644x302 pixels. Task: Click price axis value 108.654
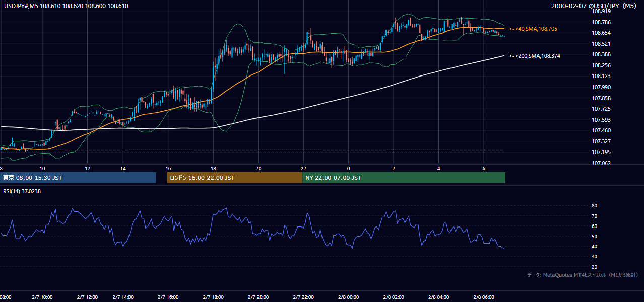pyautogui.click(x=601, y=33)
